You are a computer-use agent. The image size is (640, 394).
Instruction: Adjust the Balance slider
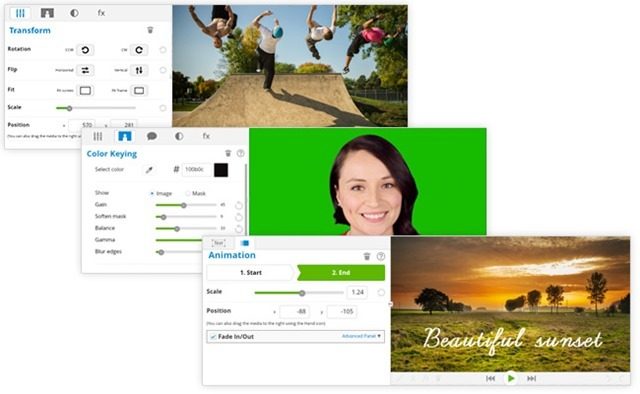[x=186, y=229]
